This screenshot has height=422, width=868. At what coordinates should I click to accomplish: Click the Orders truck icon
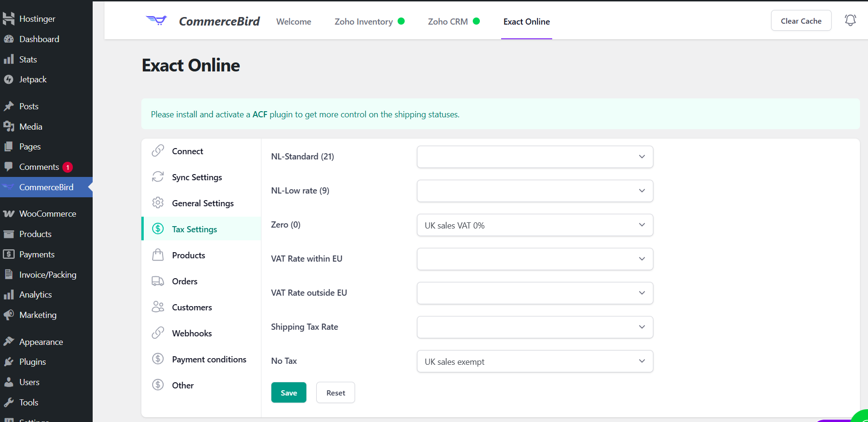[158, 281]
